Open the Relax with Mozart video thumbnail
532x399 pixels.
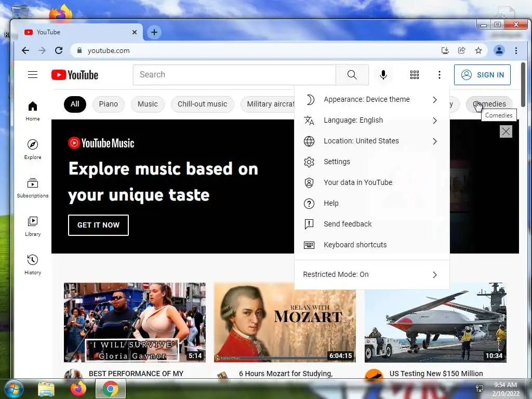[285, 322]
